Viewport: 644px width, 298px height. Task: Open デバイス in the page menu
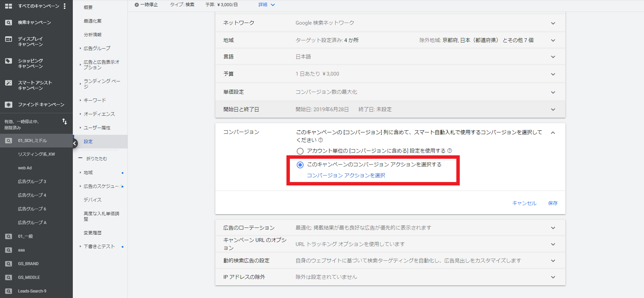click(93, 200)
